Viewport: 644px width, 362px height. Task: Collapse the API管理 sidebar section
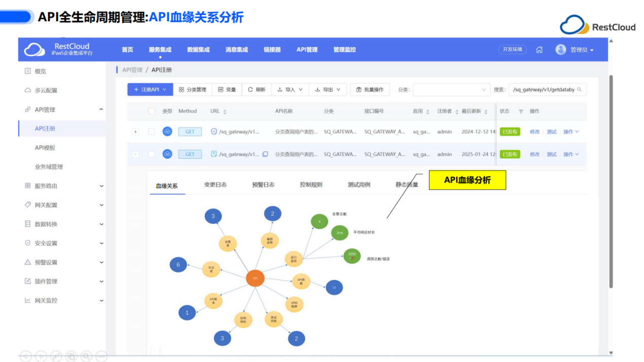click(101, 109)
